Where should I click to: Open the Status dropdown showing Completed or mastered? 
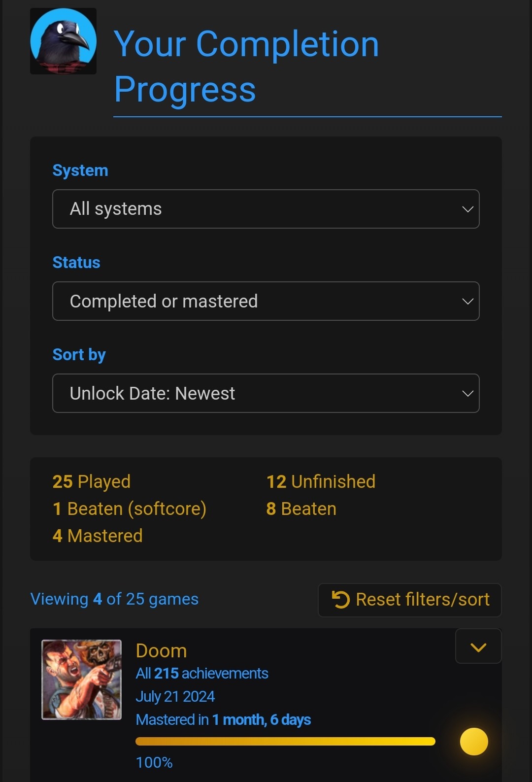coord(266,301)
